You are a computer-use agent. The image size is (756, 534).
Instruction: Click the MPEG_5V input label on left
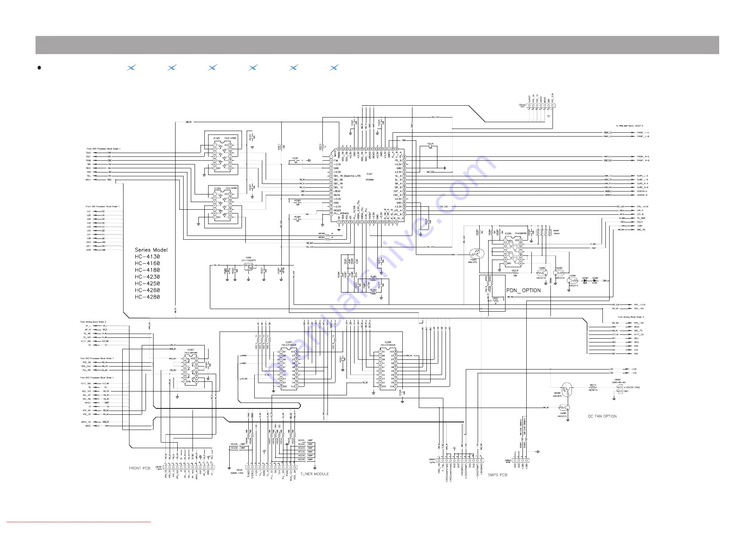[x=86, y=422]
